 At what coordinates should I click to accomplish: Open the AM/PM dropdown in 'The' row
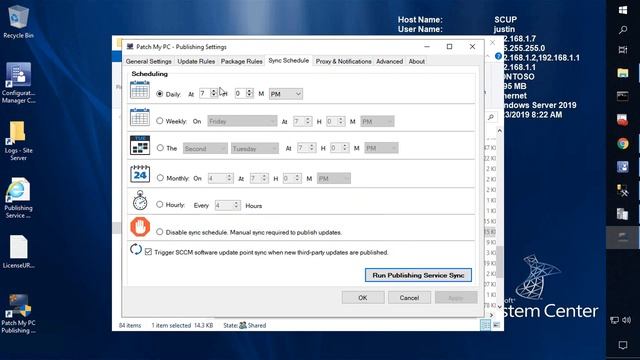click(381, 148)
